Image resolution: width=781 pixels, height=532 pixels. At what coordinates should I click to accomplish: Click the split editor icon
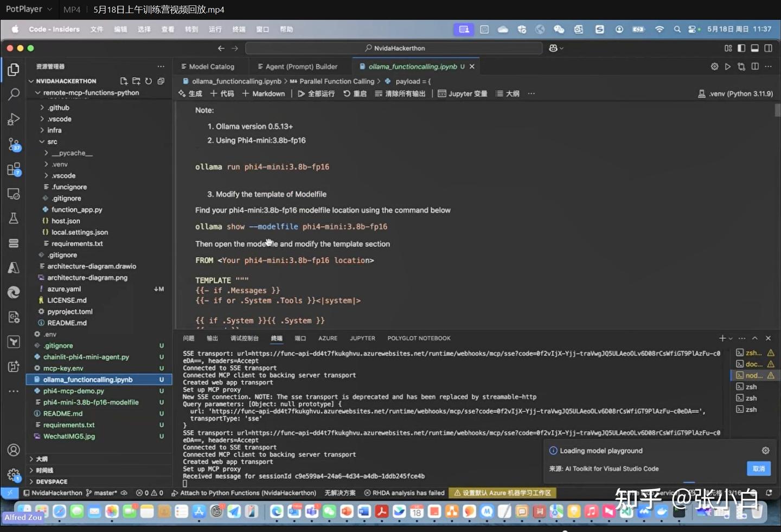click(755, 67)
